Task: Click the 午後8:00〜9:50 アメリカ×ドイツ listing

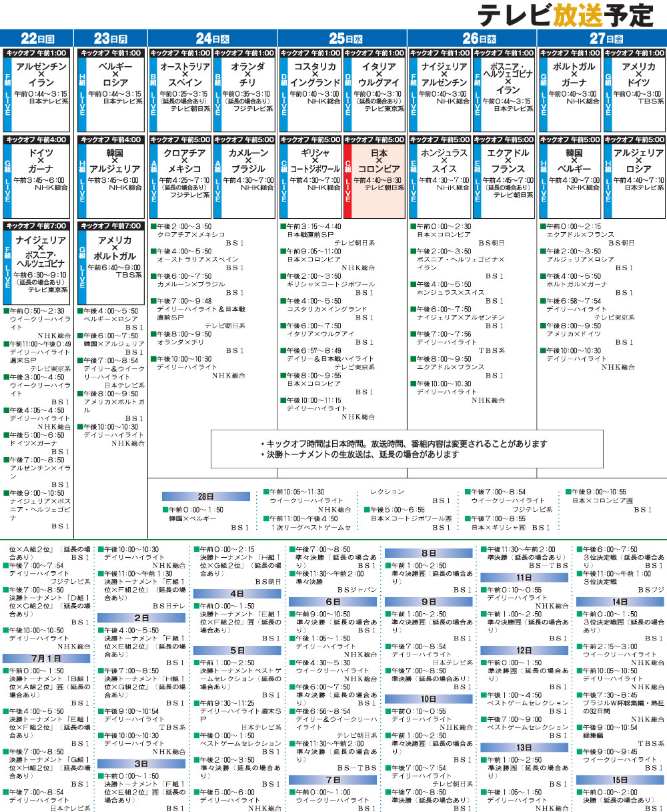Action: click(x=587, y=334)
